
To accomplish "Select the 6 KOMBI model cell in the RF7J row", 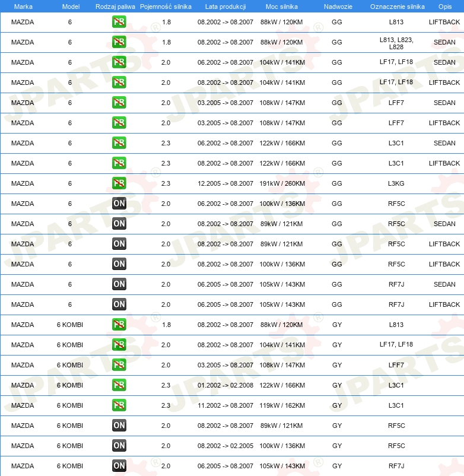I will click(x=70, y=466).
